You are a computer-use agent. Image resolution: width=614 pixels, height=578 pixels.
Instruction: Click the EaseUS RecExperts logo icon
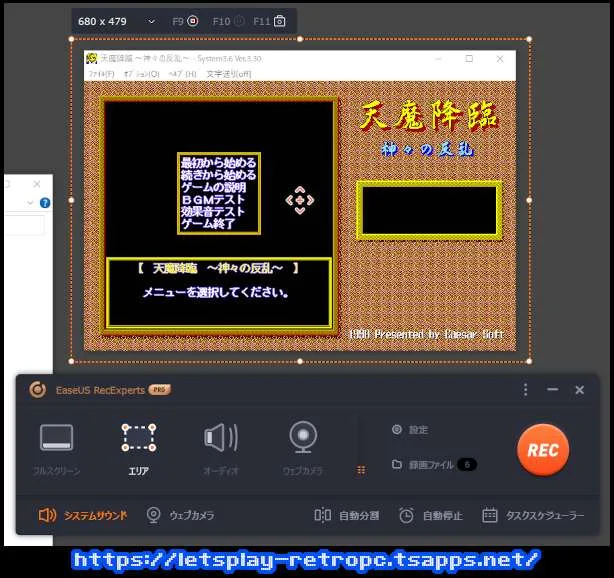pyautogui.click(x=38, y=390)
